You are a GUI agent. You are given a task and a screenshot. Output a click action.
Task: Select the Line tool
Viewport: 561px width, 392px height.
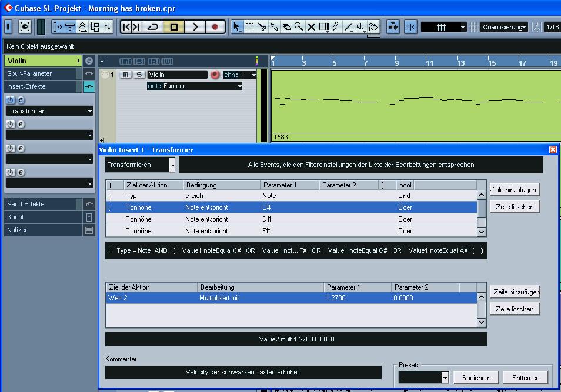tap(349, 27)
